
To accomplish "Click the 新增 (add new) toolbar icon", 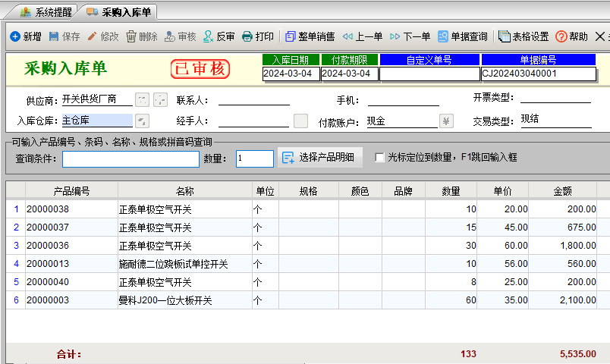I will pos(16,36).
